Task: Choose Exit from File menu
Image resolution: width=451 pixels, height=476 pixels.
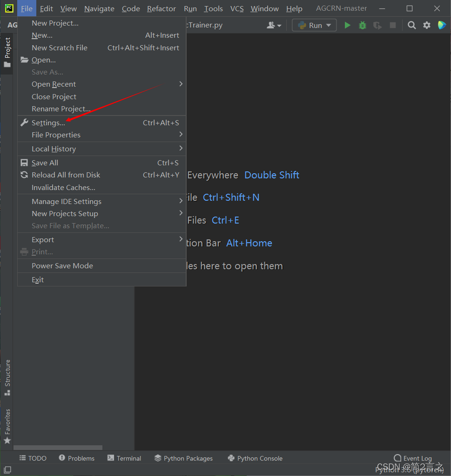Action: pyautogui.click(x=101, y=279)
